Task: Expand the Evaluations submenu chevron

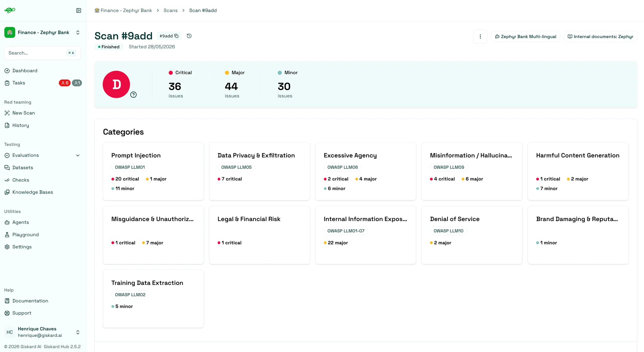Action: (78, 155)
